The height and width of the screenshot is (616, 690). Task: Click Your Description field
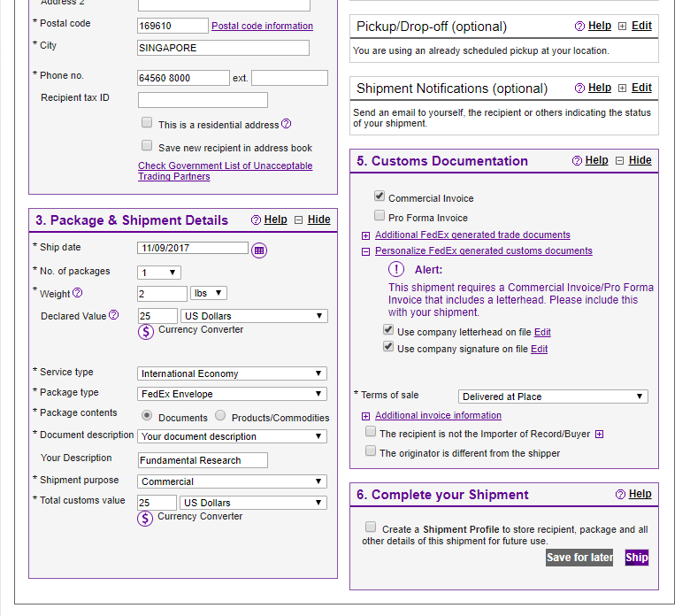point(203,460)
